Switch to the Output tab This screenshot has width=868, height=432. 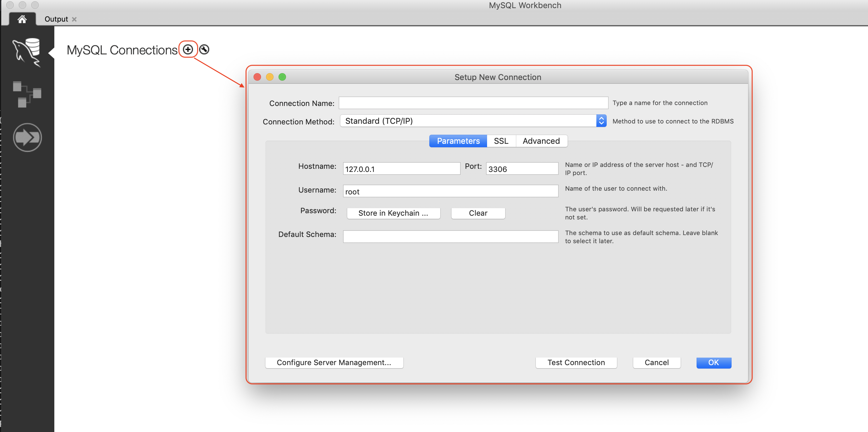pyautogui.click(x=56, y=19)
